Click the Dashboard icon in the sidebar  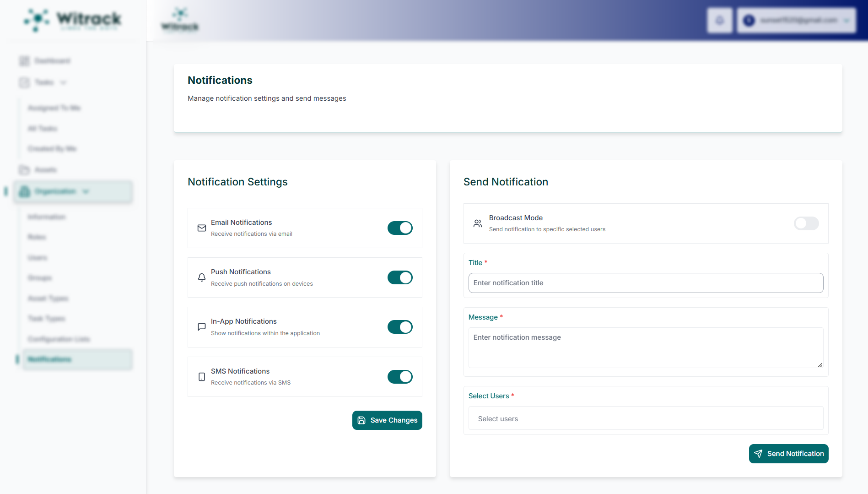pos(24,61)
